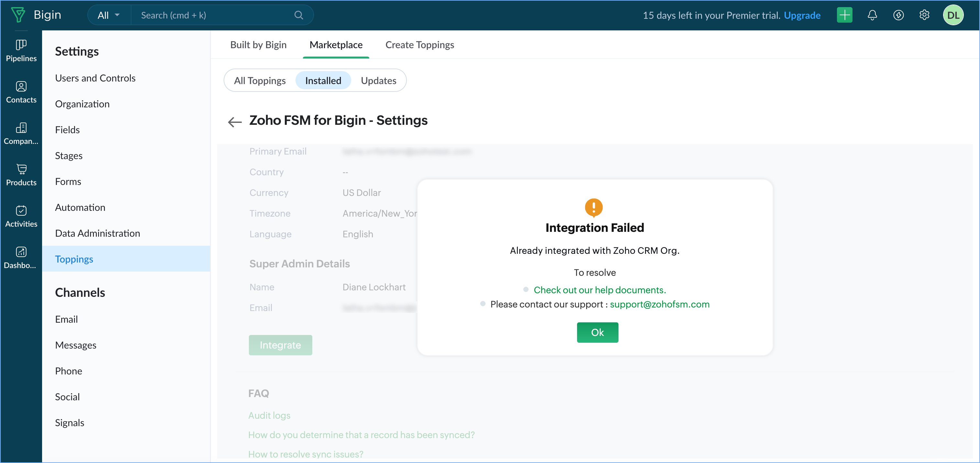Open the Contacts sidebar icon

click(x=21, y=92)
